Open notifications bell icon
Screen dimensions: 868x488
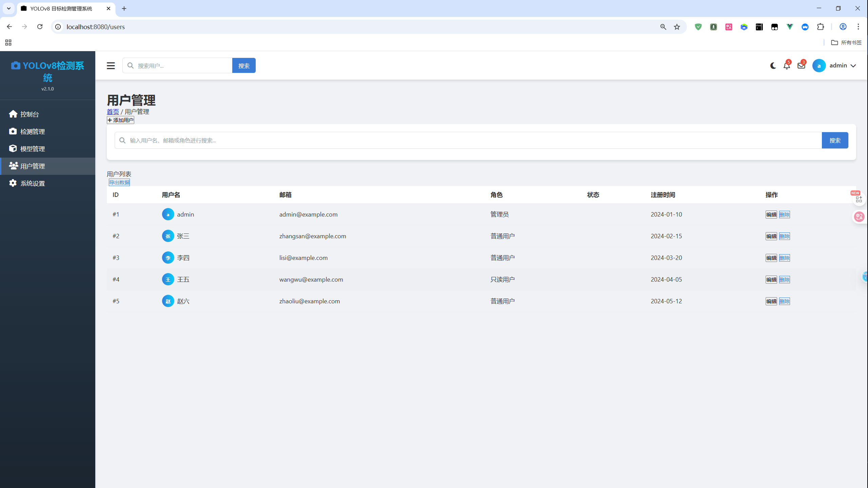click(x=787, y=66)
